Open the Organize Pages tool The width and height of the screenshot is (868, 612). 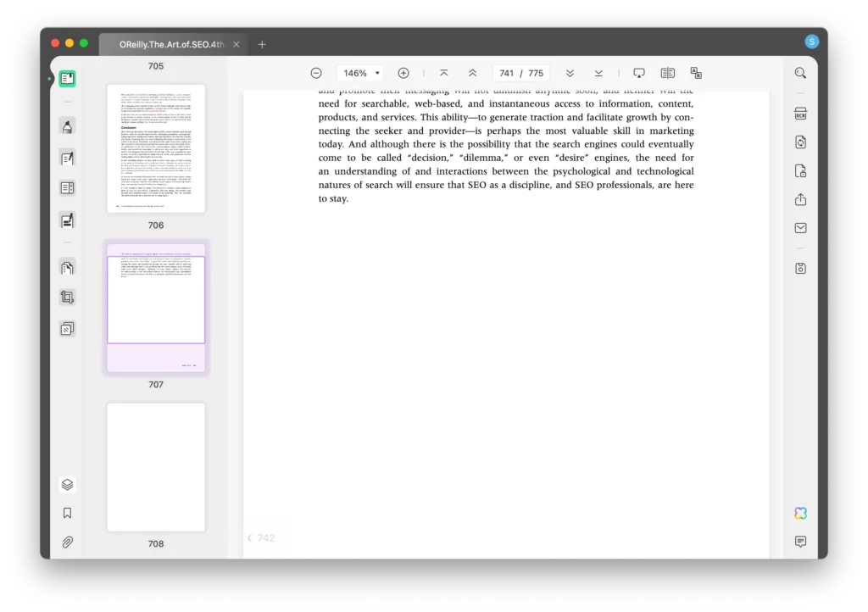[x=67, y=269]
